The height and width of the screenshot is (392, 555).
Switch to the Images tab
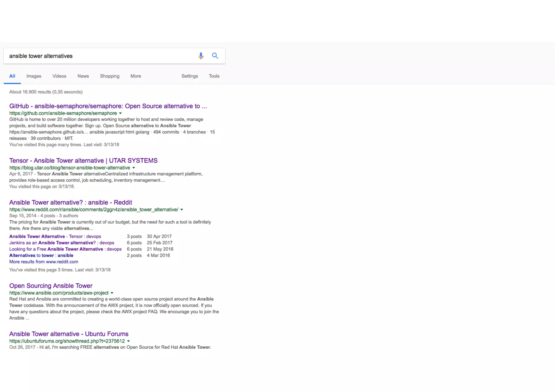pyautogui.click(x=34, y=76)
